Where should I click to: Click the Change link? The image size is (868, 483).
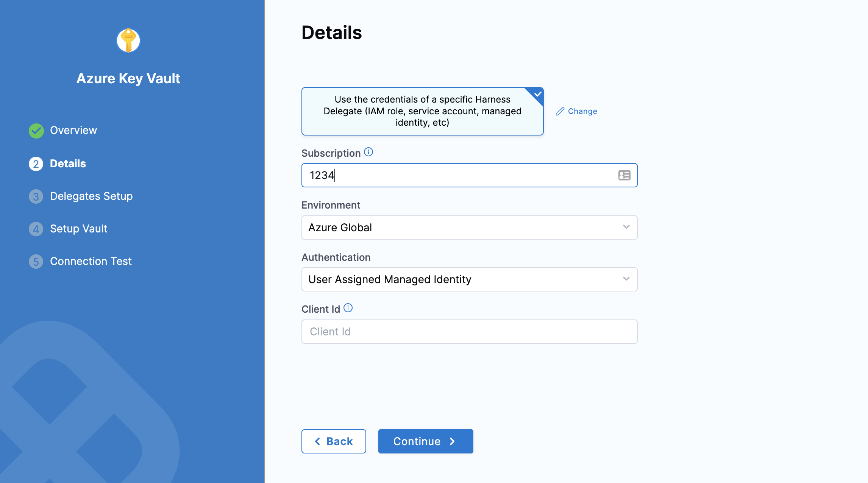coord(582,111)
